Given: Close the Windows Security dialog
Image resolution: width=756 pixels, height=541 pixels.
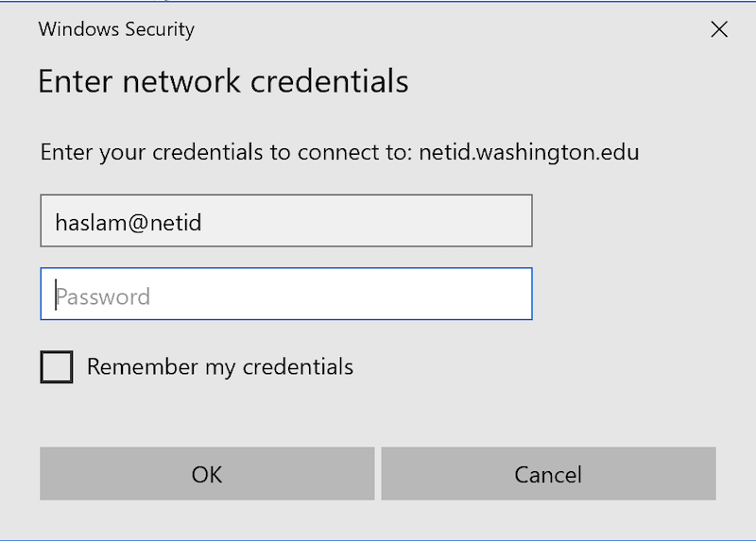Looking at the screenshot, I should pos(719,29).
